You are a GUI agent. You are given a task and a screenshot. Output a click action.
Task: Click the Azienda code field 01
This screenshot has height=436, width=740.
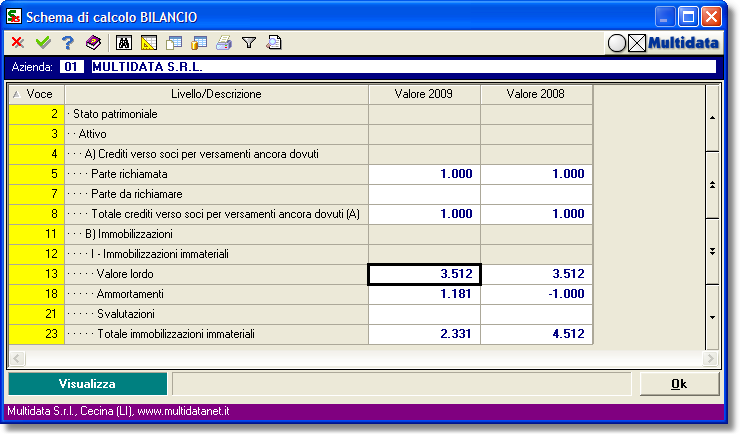72,67
